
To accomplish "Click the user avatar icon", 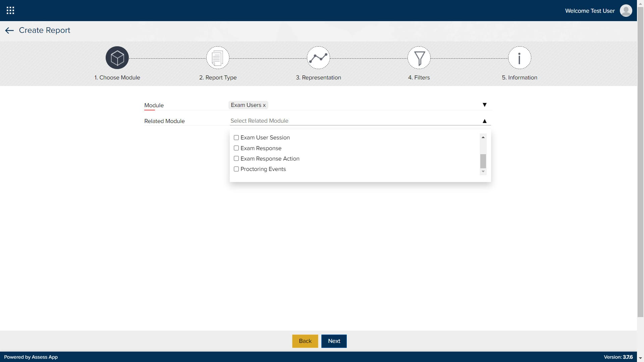I will [626, 10].
